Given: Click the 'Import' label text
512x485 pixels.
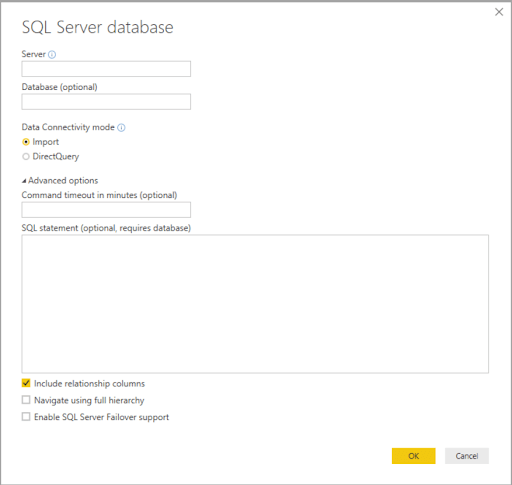Looking at the screenshot, I should pos(46,142).
